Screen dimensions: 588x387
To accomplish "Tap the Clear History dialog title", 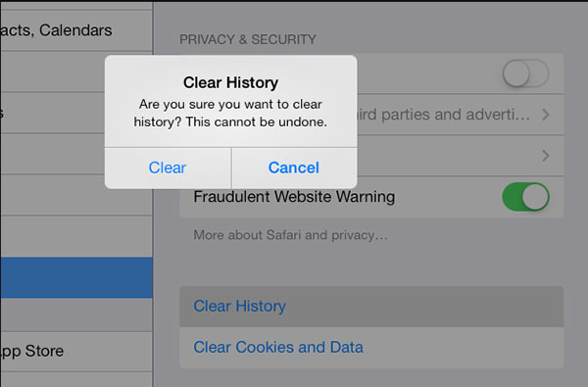I will pyautogui.click(x=230, y=82).
